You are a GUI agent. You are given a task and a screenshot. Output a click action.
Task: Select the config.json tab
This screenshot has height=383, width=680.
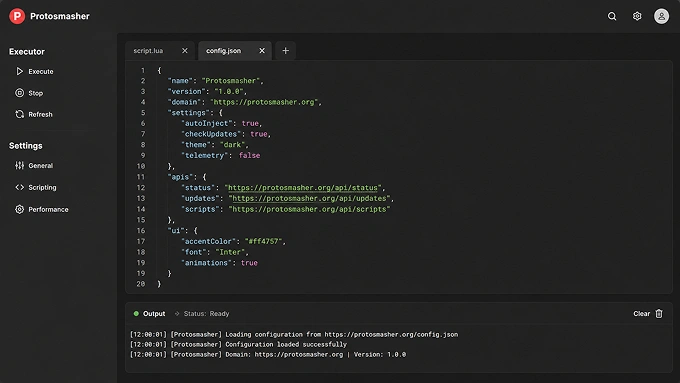coord(223,51)
